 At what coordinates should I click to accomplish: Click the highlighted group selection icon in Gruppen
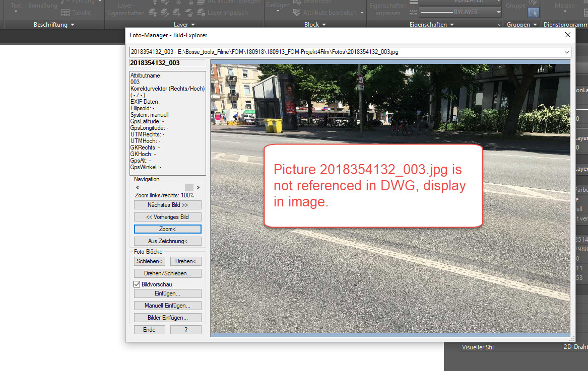pyautogui.click(x=533, y=13)
